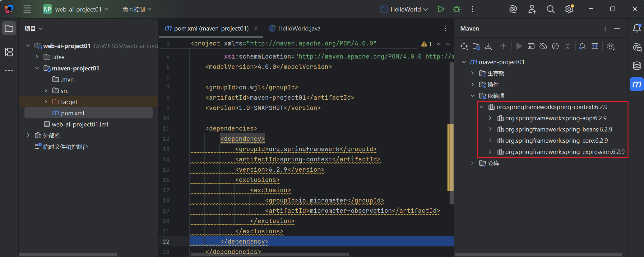The height and width of the screenshot is (257, 644).
Task: Expand the 生存期 node in Maven
Action: 473,74
